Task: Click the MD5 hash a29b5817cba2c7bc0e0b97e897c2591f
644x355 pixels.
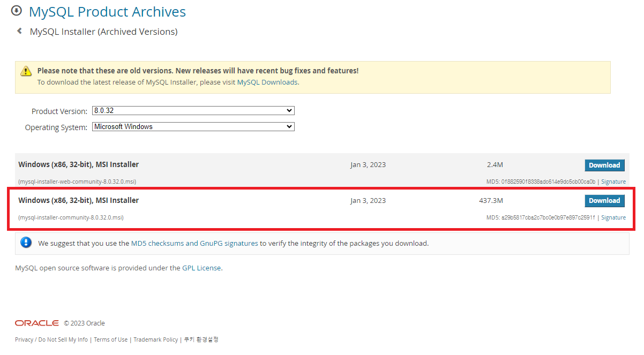Action: 548,217
